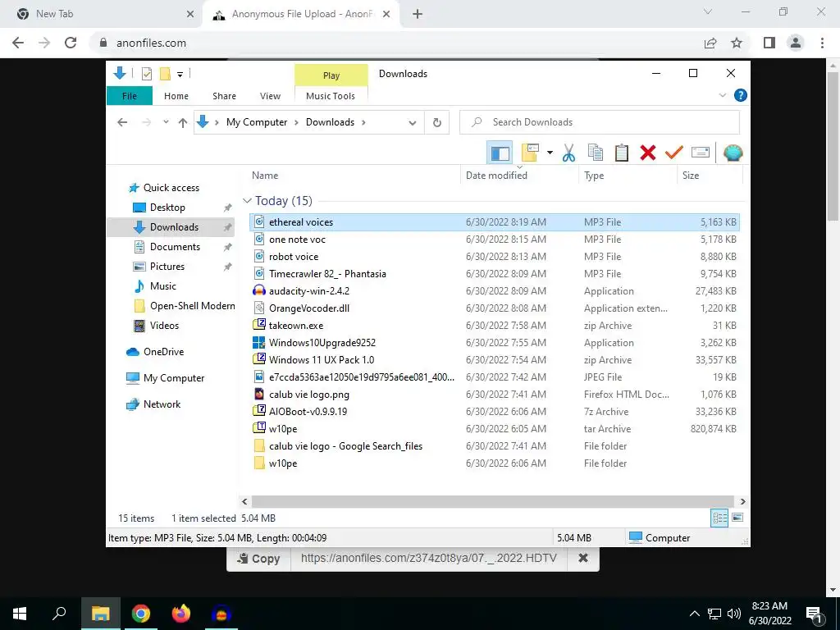Open the File tab
The image size is (840, 630).
[x=129, y=96]
